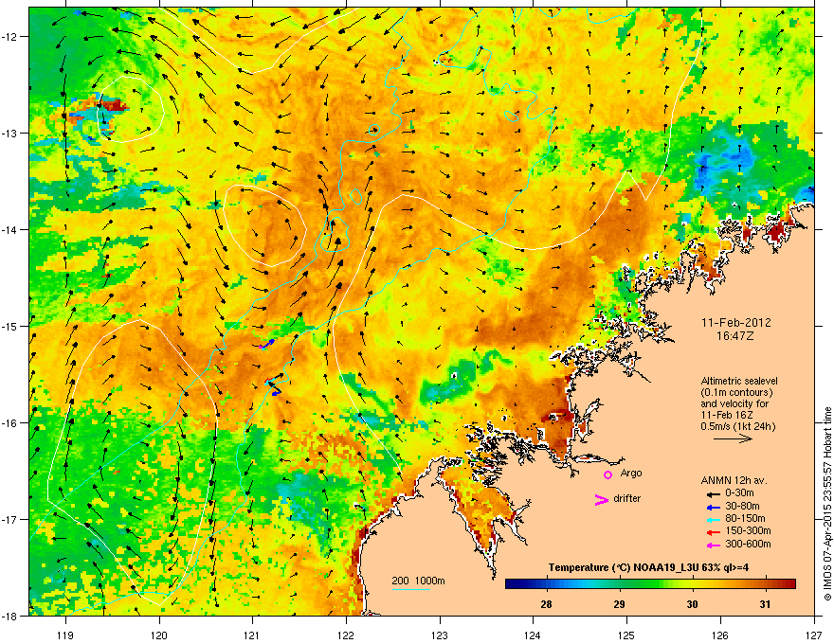Click the 'ANMN 12h av.' legend heading
This screenshot has width=834, height=644.
(734, 480)
